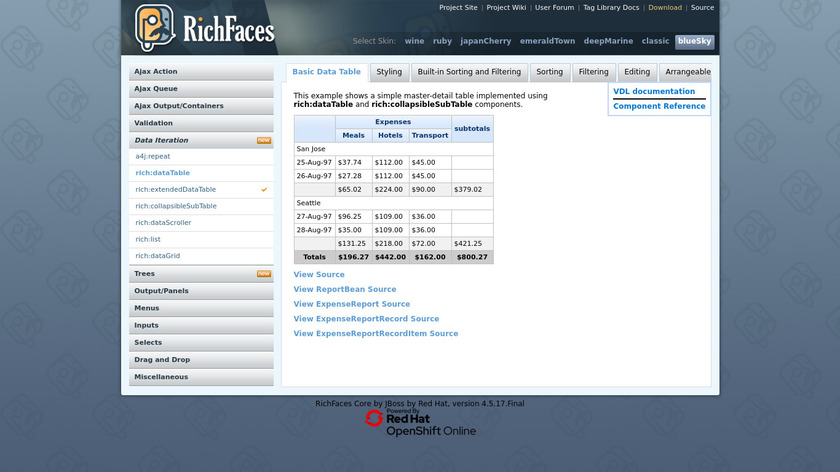Image resolution: width=840 pixels, height=472 pixels.
Task: Select rich:dataScroller in the sidebar
Action: point(163,223)
